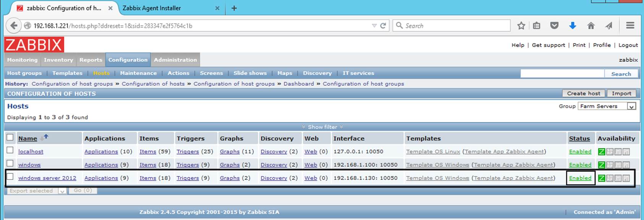
Task: Go to the browser home icon
Action: 591,26
